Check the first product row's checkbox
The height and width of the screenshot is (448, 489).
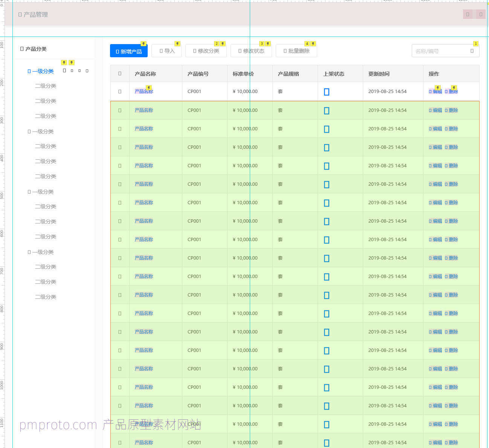pos(120,92)
